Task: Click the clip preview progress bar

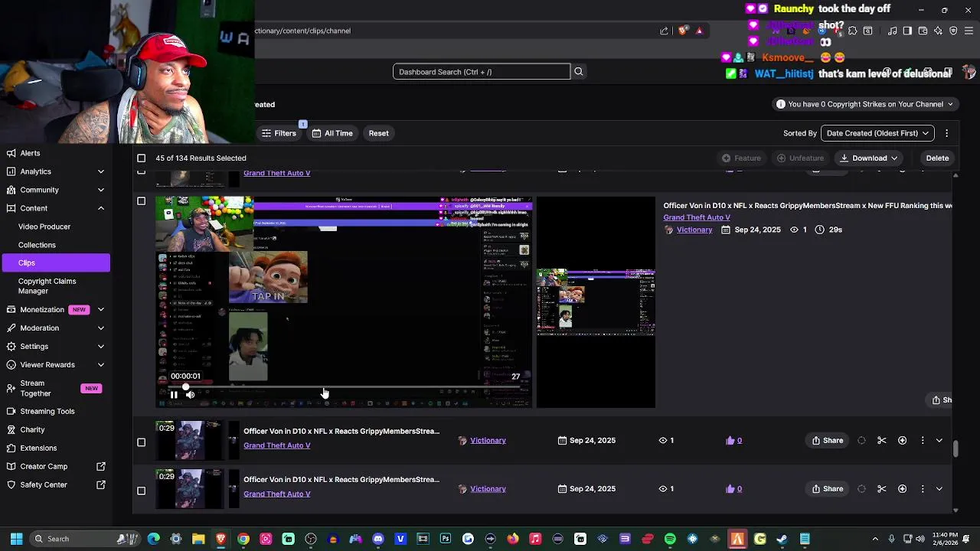Action: (343, 387)
